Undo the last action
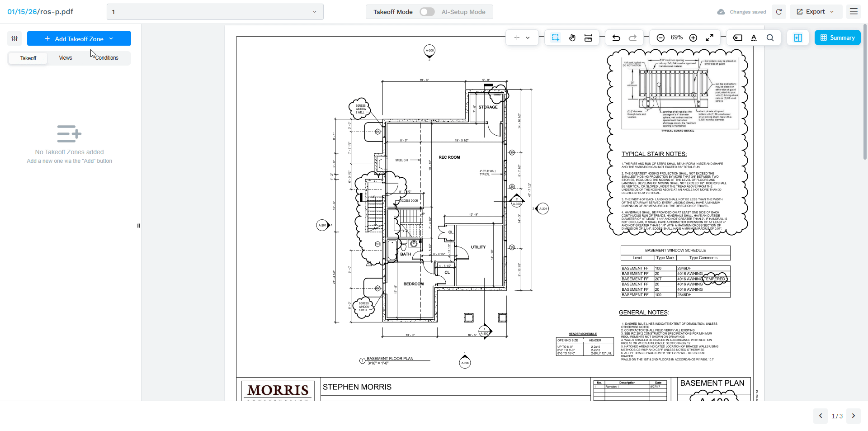868x431 pixels. (616, 38)
